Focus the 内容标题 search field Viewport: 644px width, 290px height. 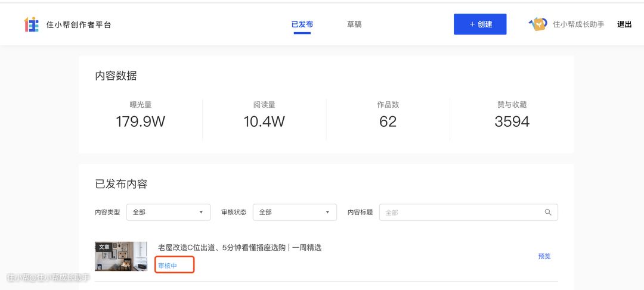click(469, 212)
